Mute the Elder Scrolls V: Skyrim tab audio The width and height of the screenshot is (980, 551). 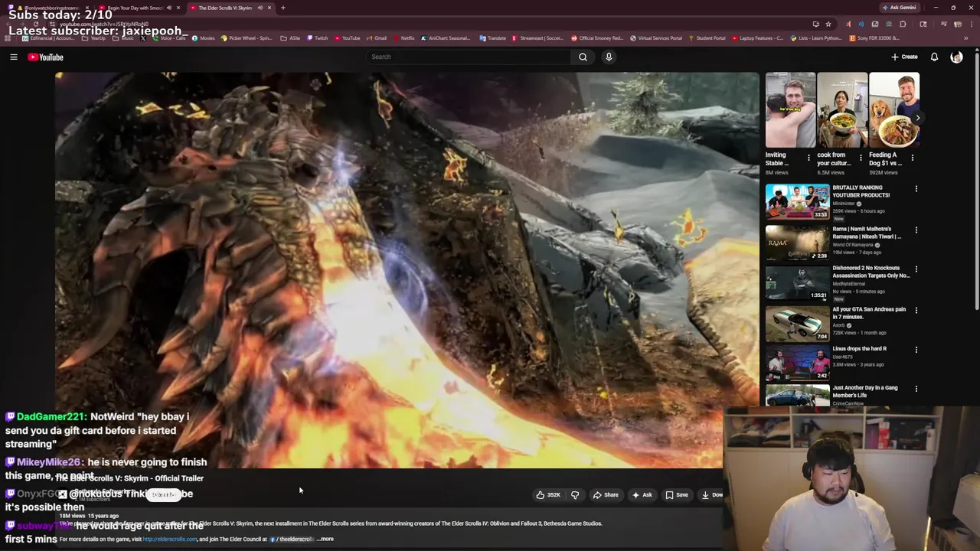tap(260, 8)
